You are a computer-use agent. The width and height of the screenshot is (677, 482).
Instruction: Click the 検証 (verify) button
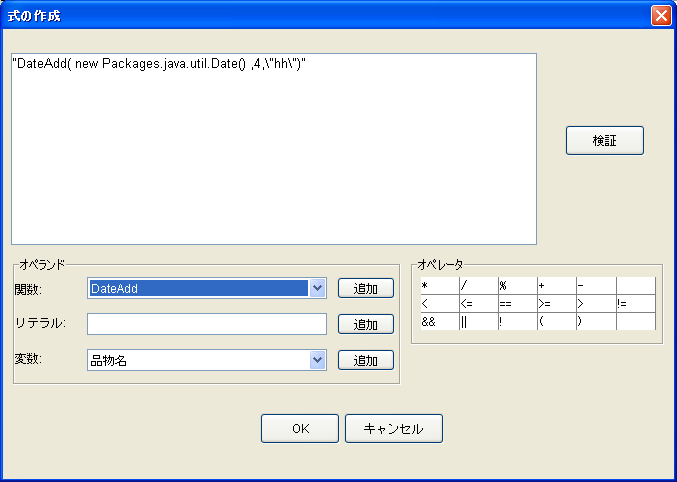(604, 140)
